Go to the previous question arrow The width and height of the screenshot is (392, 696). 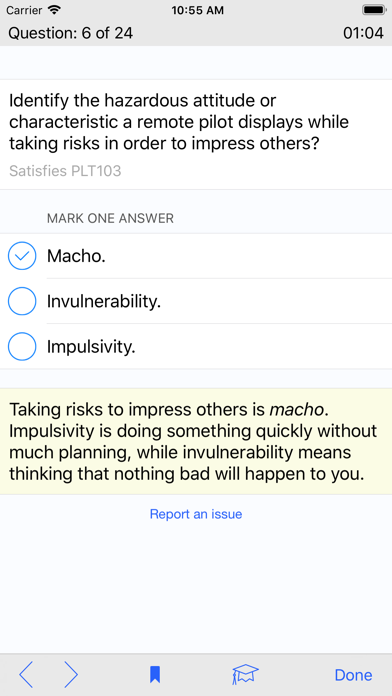[x=26, y=675]
